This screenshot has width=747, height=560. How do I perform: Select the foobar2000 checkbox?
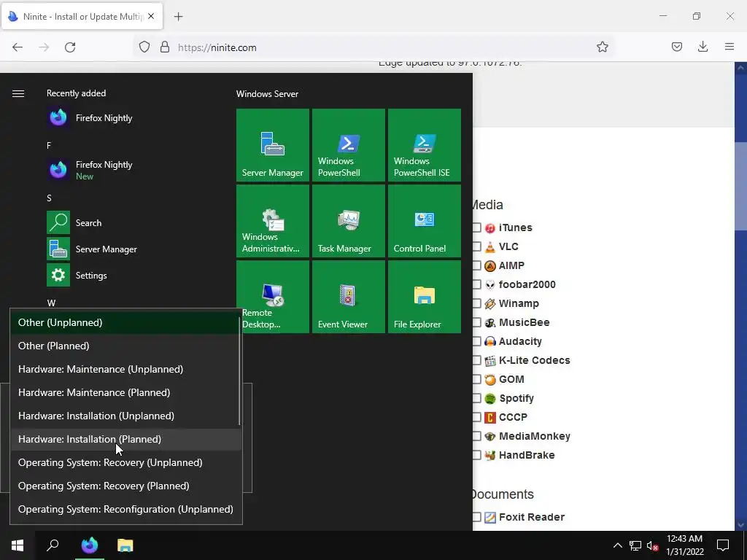(476, 285)
